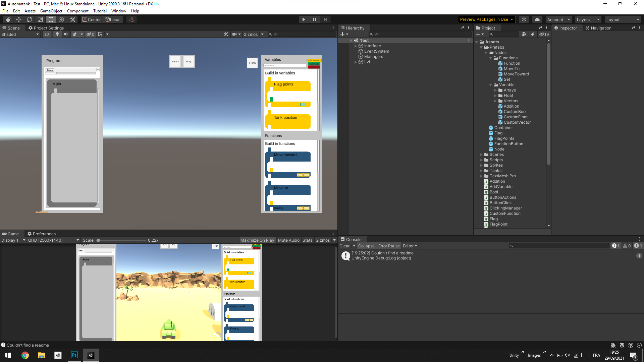Open Preview Packages in Use dropdown
The width and height of the screenshot is (644, 362).
coord(487,19)
